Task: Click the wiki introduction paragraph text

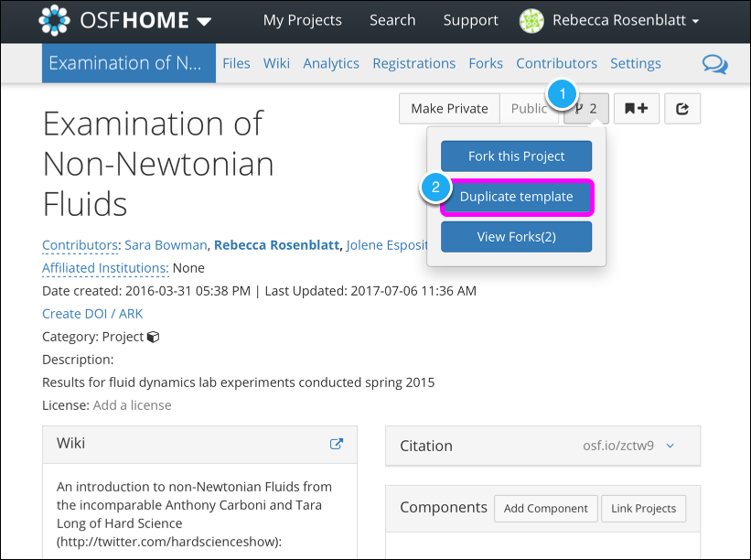Action: [x=194, y=514]
